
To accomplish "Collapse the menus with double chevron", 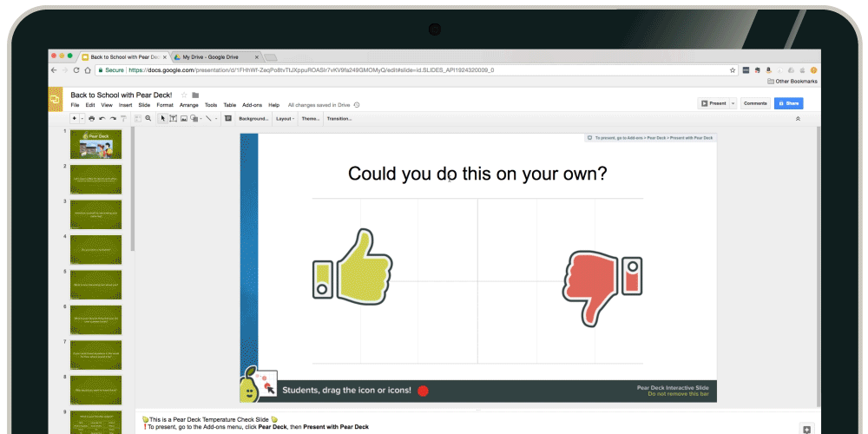I will coord(798,118).
